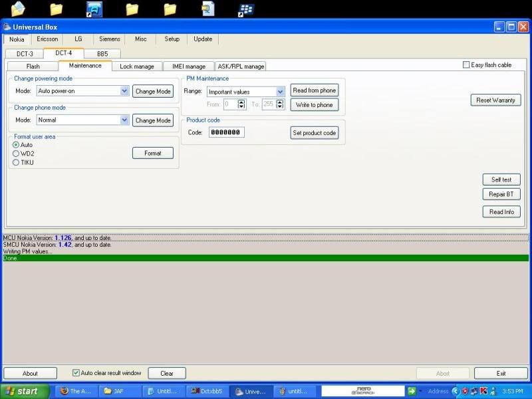The height and width of the screenshot is (399, 532).
Task: Switch to the Dctxbb5 taskbar window
Action: (x=207, y=391)
